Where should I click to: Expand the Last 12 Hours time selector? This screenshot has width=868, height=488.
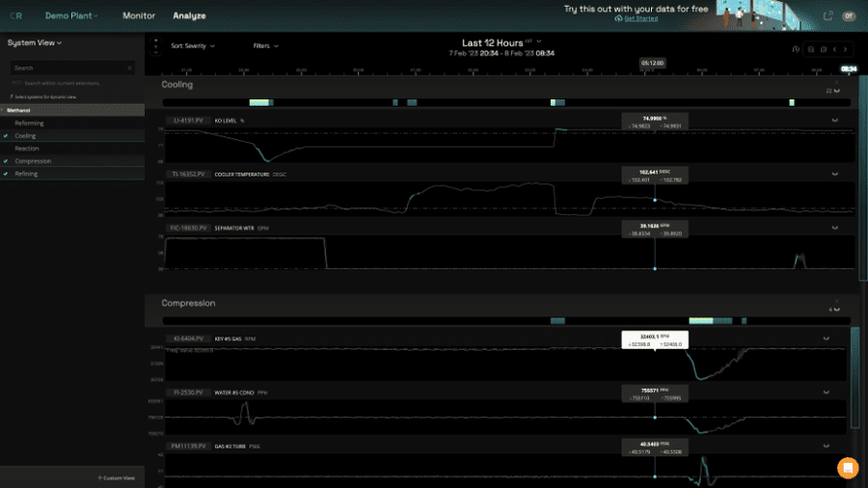[x=502, y=42]
